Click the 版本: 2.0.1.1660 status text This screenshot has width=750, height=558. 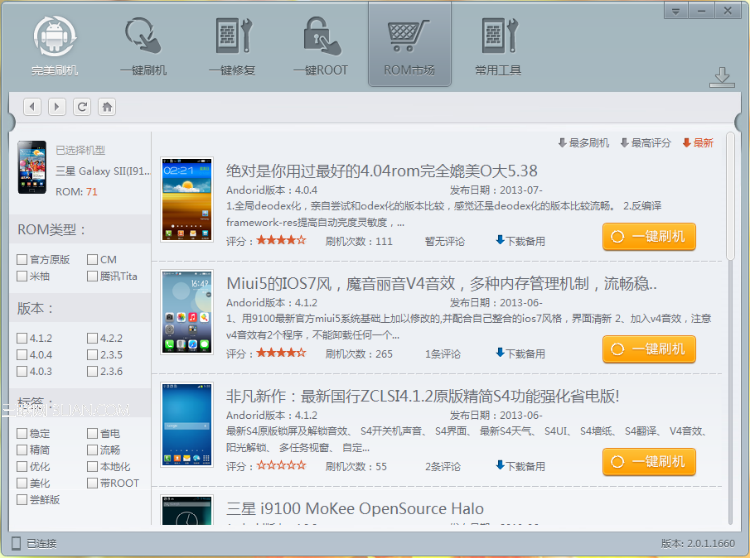tap(697, 543)
